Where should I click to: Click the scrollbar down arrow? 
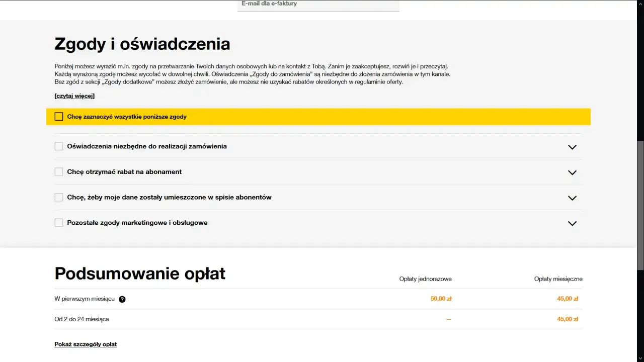[640, 358]
